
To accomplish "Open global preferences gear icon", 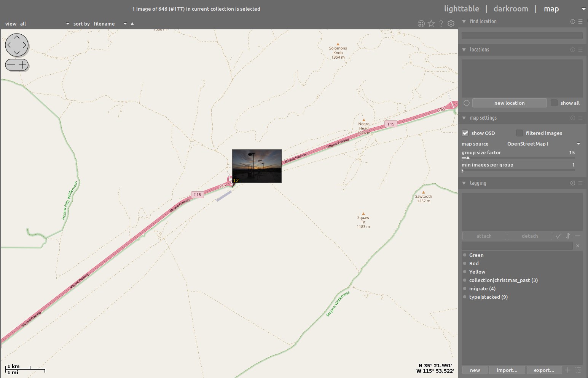I will [451, 24].
